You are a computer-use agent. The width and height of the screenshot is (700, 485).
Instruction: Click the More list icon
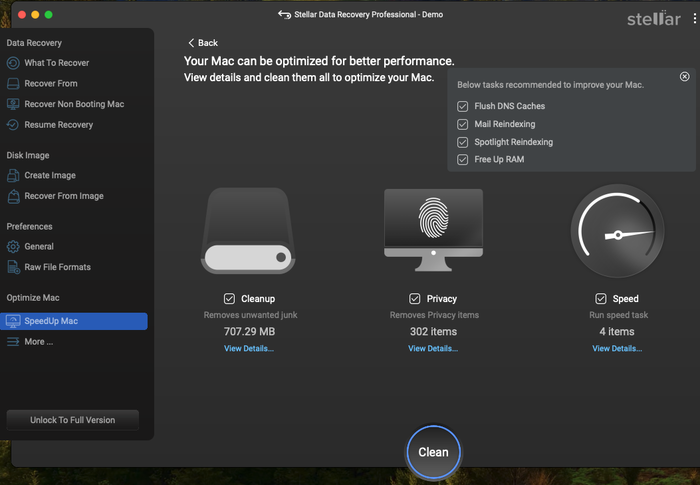(x=13, y=342)
